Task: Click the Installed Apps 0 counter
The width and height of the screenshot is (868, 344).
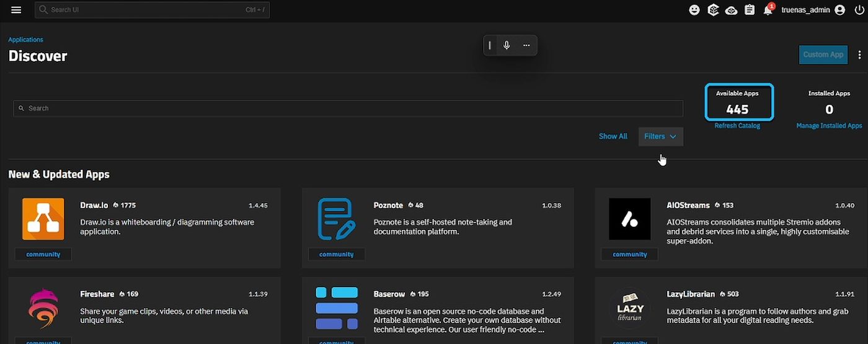Action: tap(829, 104)
